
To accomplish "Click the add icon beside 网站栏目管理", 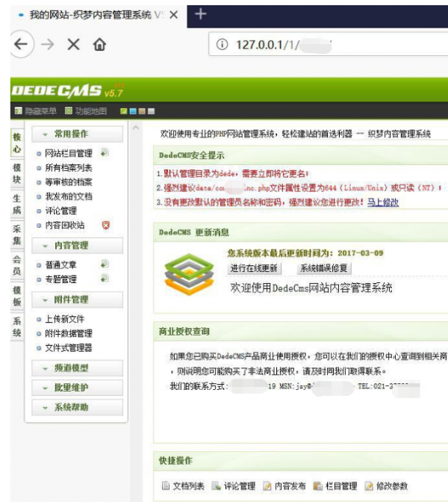I will 105,152.
